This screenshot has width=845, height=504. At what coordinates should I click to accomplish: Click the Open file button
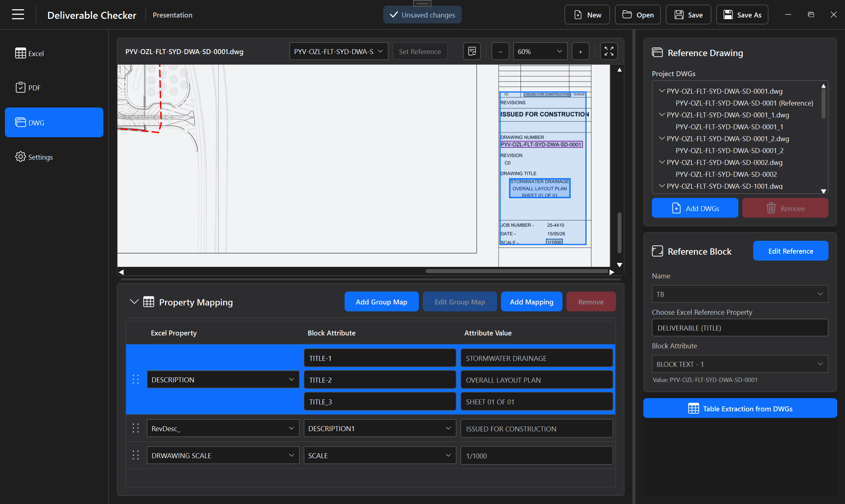(637, 15)
